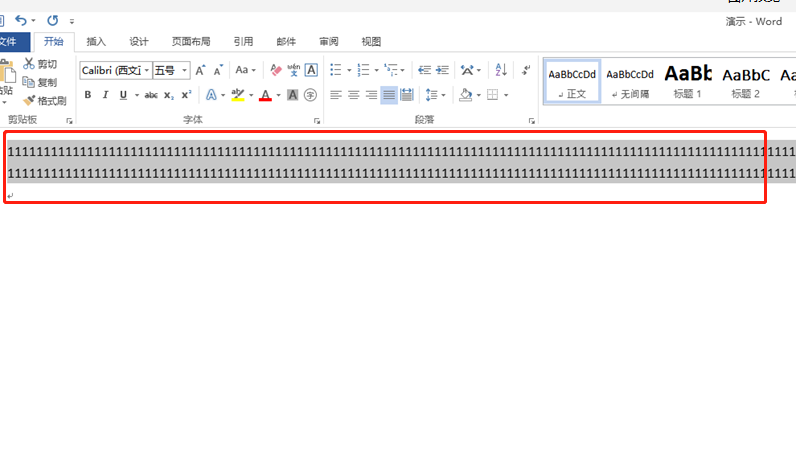Click the borders grid icon
The height and width of the screenshot is (449, 796).
pyautogui.click(x=492, y=95)
